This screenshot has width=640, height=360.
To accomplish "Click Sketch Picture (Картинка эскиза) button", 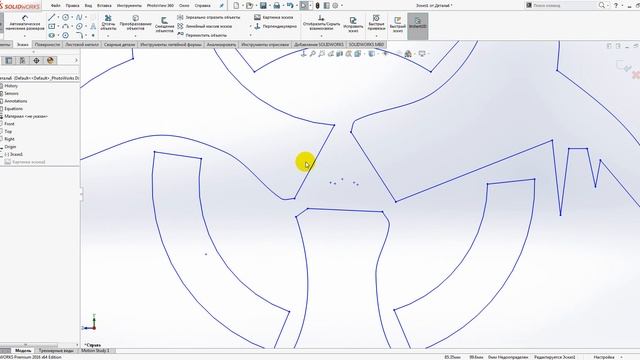I will coord(273,18).
